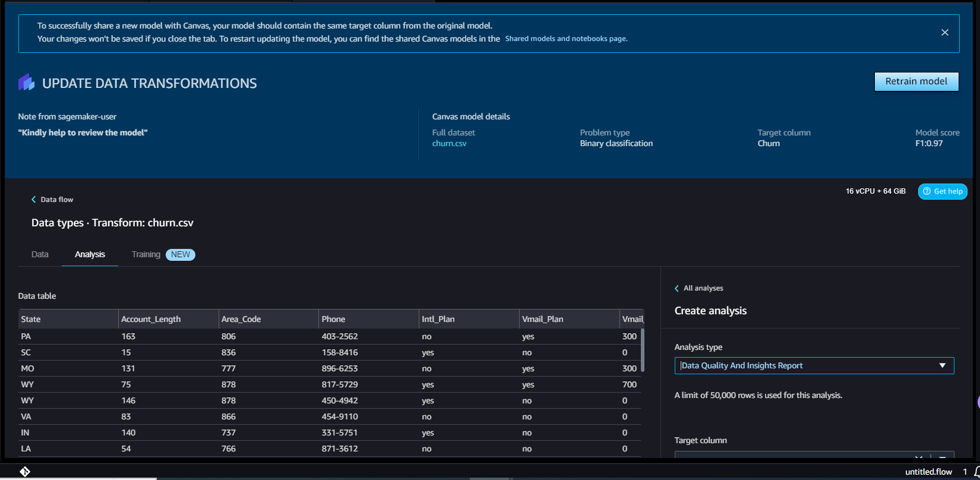Click phone number 158-8416
The image size is (980, 480).
[340, 352]
